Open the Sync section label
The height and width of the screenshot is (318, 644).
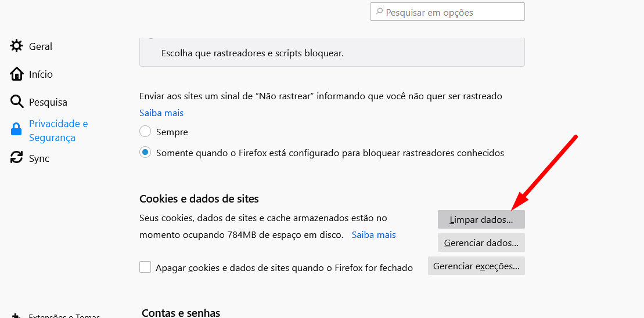pos(39,158)
